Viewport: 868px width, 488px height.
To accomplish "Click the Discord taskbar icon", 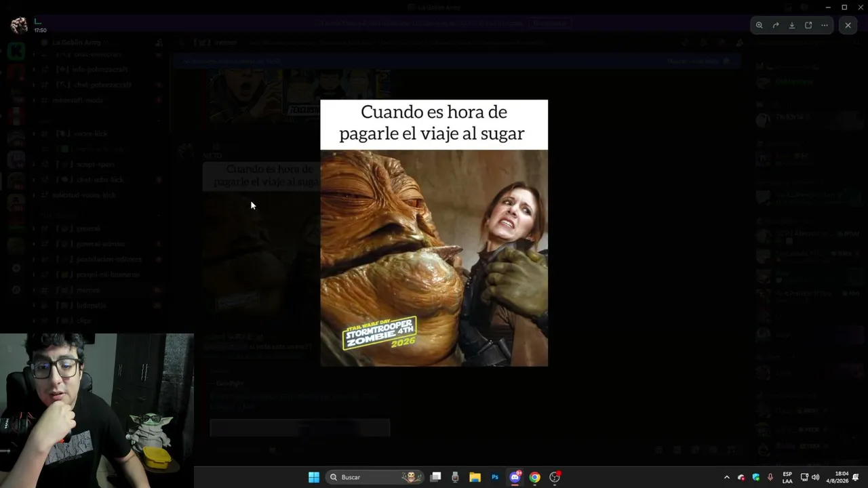I will pyautogui.click(x=515, y=477).
